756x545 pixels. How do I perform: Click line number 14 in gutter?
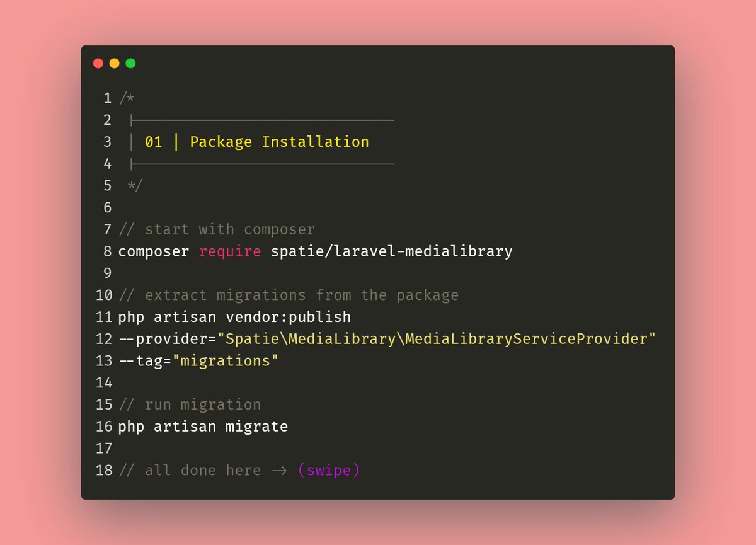pos(103,382)
